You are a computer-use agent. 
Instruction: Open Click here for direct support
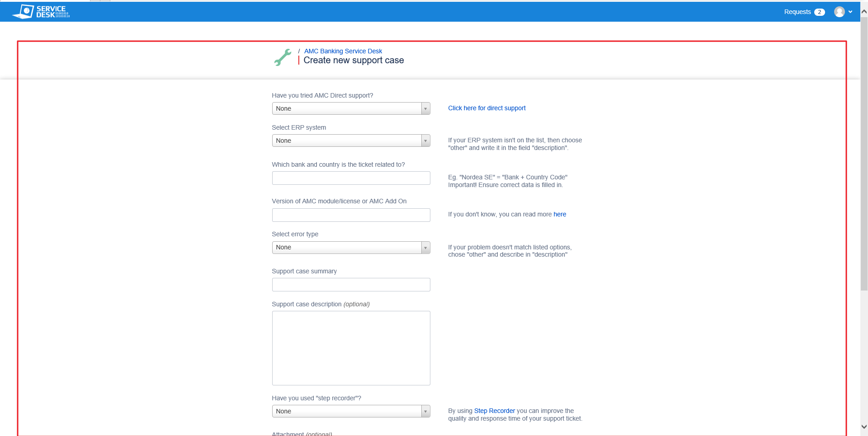487,108
